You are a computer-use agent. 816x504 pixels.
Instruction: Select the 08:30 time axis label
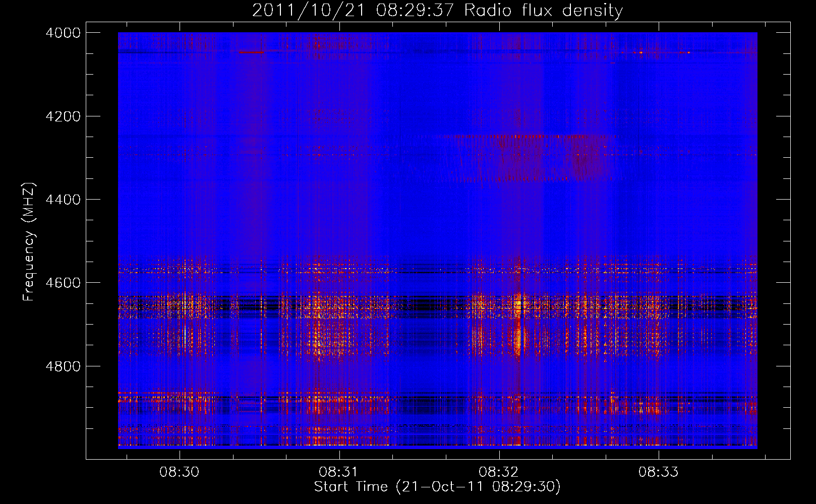180,472
